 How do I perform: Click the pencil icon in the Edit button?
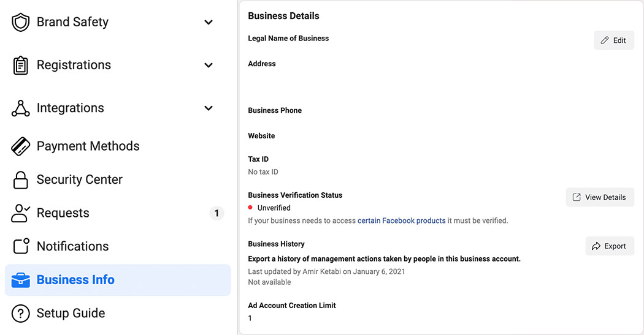605,40
